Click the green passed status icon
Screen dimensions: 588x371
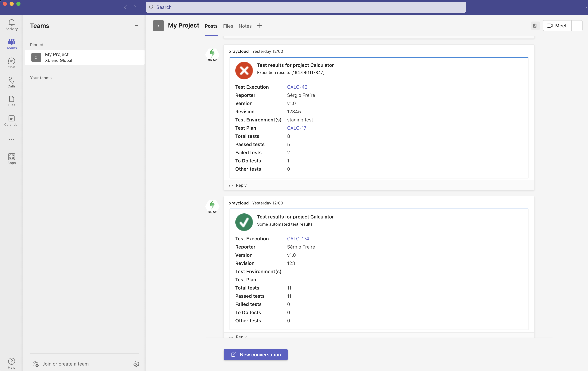click(244, 222)
